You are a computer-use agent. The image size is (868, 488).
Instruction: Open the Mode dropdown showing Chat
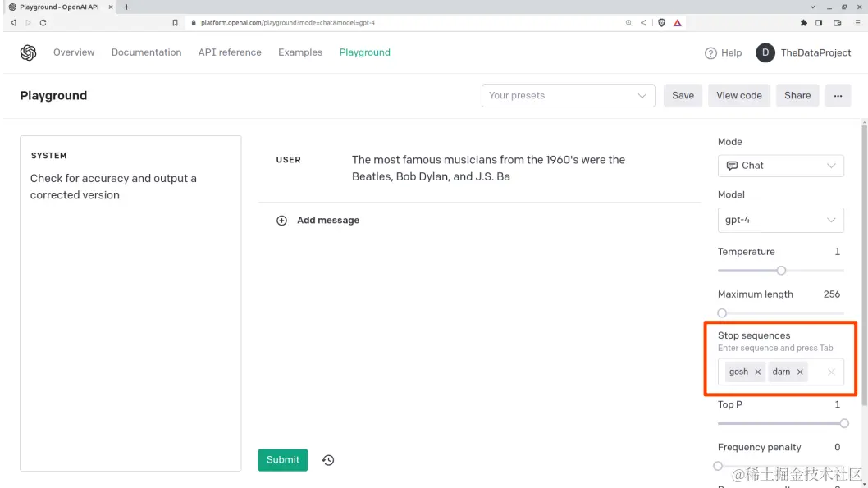[x=780, y=166]
